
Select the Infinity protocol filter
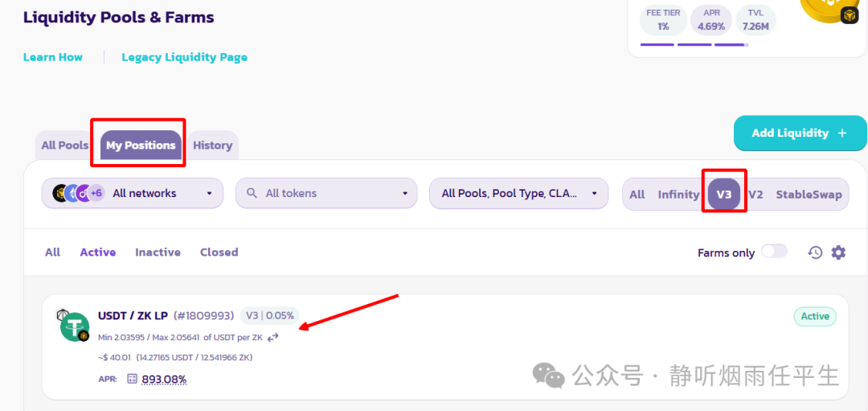click(x=678, y=195)
